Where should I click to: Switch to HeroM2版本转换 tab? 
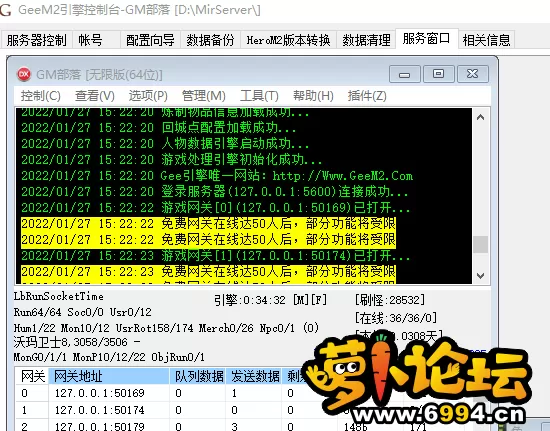288,40
